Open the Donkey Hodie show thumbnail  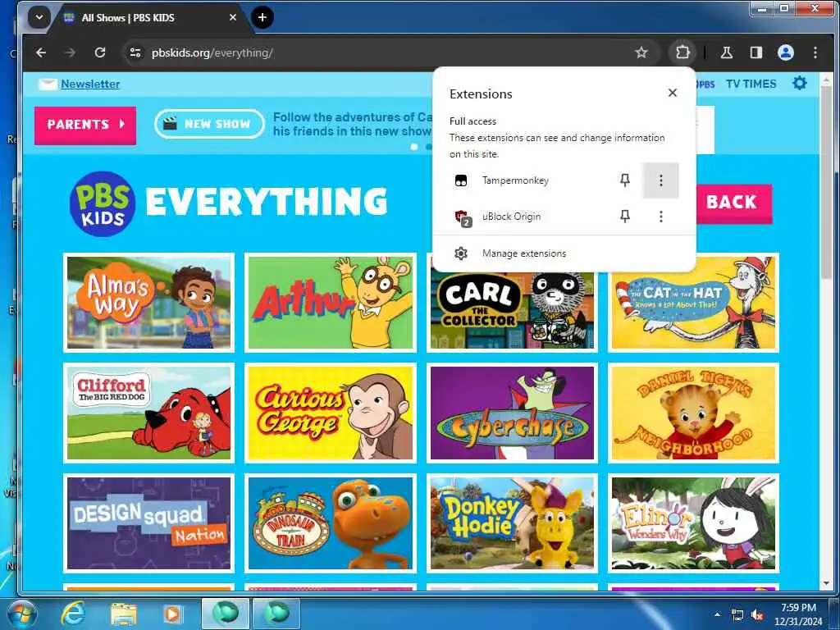click(x=512, y=523)
